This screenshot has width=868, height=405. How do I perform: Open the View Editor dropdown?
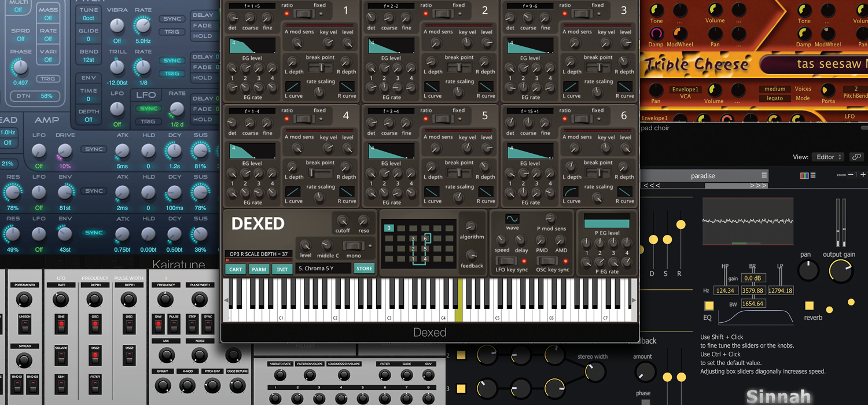point(827,157)
